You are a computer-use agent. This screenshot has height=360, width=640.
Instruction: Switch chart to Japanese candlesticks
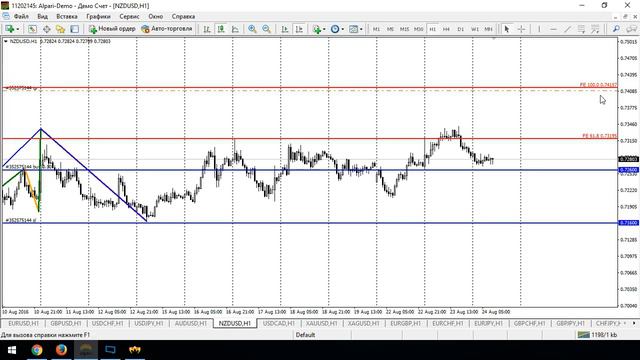tap(221, 29)
